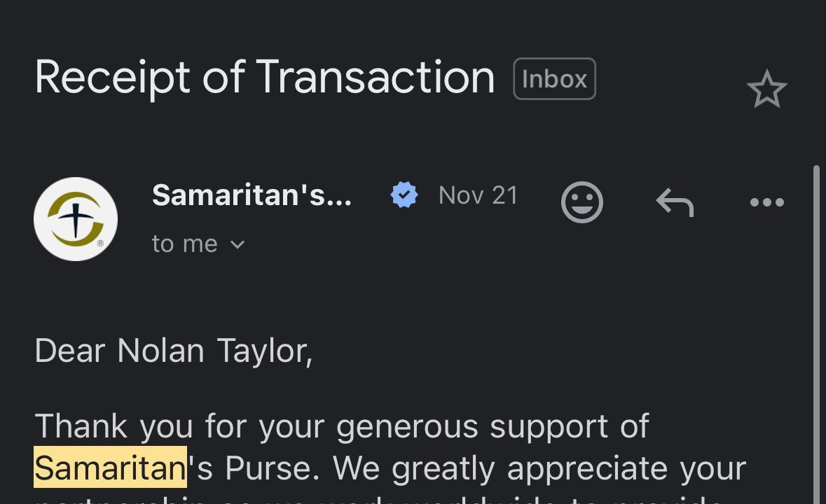Expand recipient details chevron next to "to me"
This screenshot has width=826, height=504.
[x=238, y=244]
